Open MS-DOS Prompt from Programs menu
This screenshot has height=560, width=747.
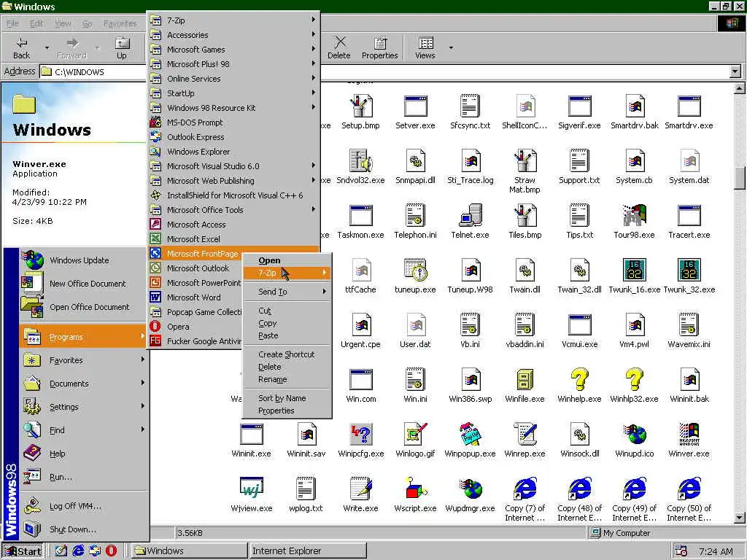(233, 122)
